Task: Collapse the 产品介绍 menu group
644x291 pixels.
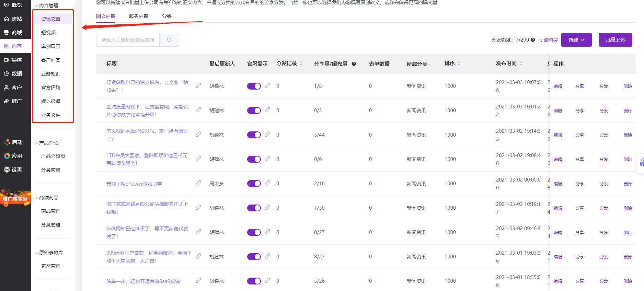Action: coord(47,143)
